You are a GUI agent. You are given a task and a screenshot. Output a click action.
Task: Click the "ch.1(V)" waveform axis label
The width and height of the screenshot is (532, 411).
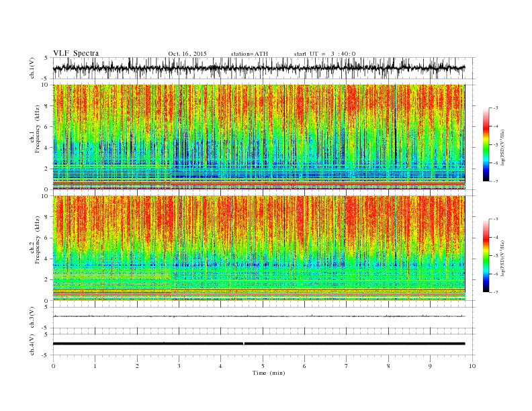pos(32,68)
